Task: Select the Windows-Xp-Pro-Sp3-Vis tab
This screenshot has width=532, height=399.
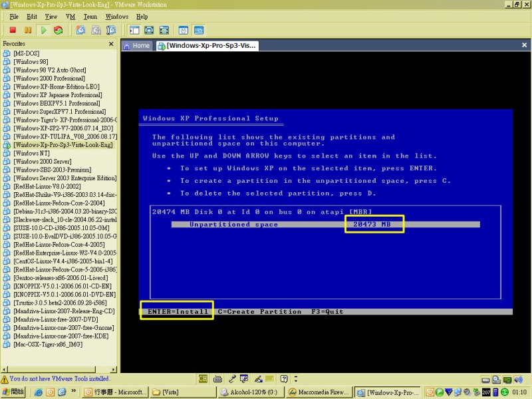Action: (207, 46)
